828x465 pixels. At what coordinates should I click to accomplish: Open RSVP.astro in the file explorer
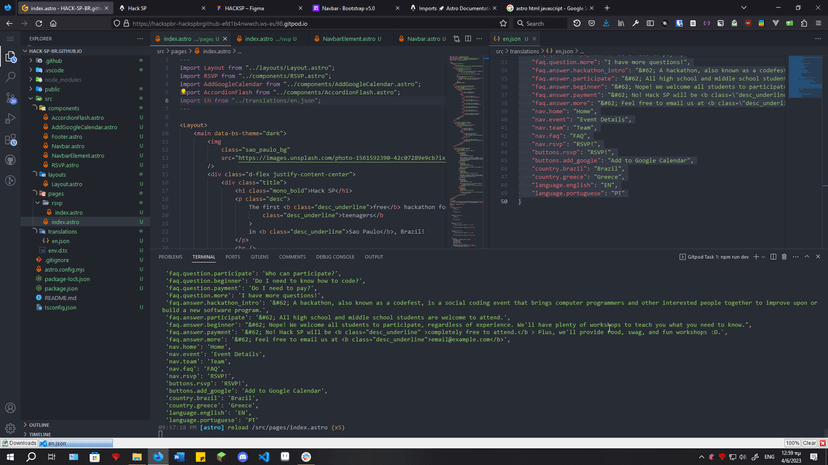66,165
